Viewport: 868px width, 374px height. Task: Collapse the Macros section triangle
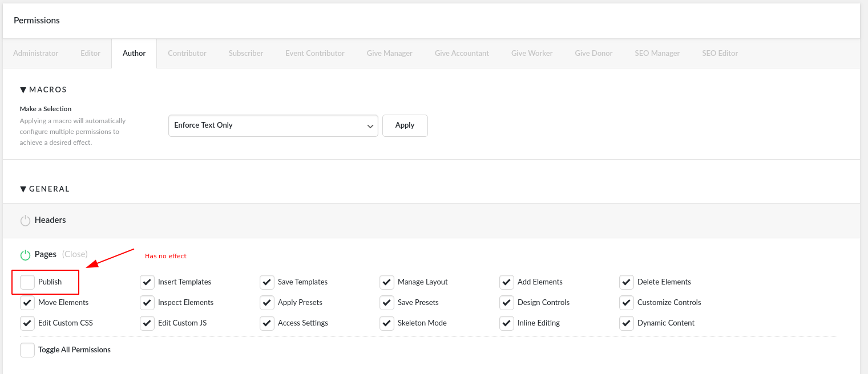pos(23,90)
